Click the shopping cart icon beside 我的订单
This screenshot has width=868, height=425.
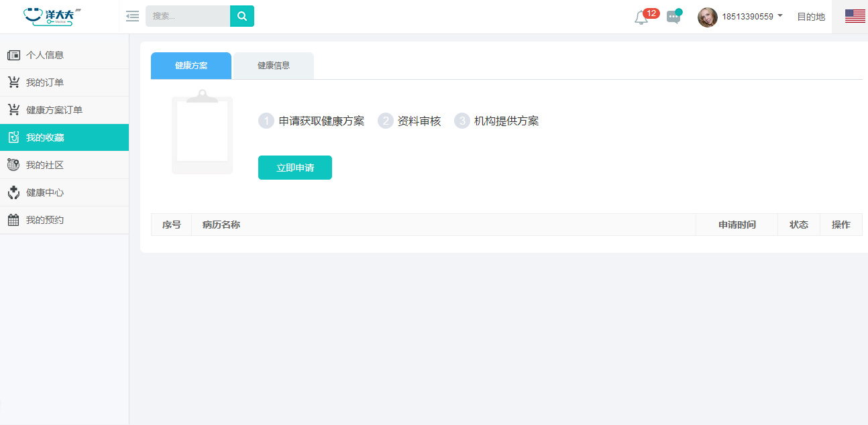13,82
